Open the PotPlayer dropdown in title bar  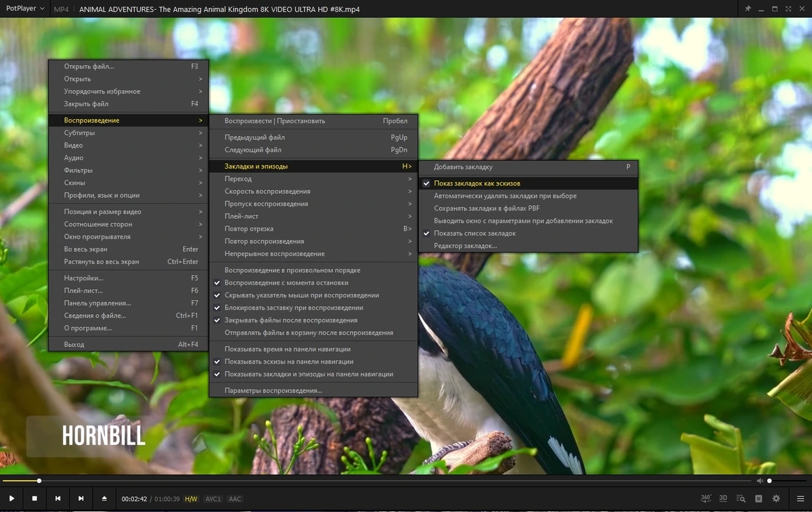25,9
